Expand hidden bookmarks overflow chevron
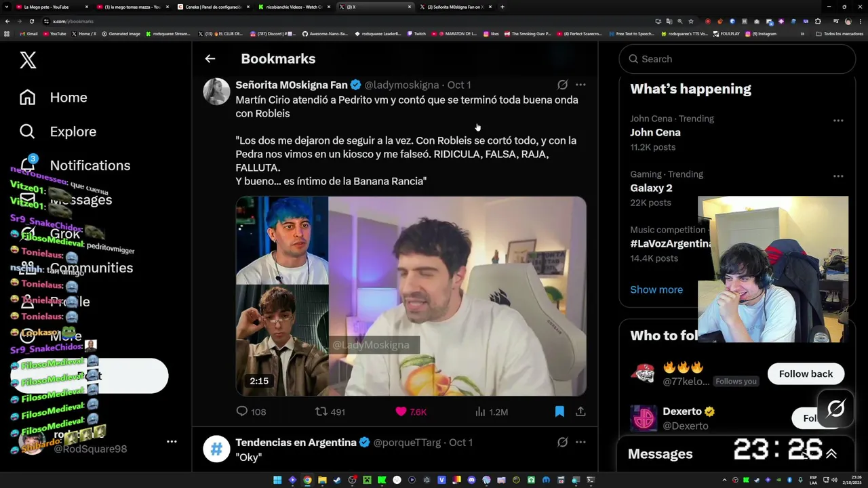The width and height of the screenshot is (868, 488). tap(802, 33)
